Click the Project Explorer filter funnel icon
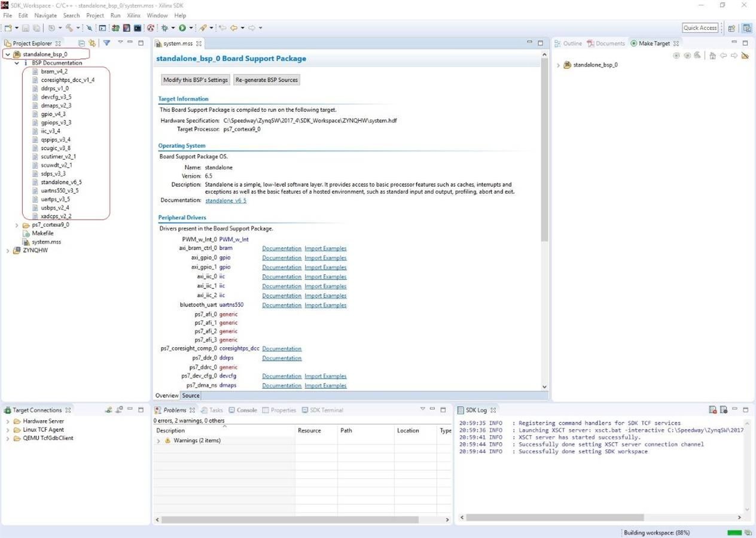The width and height of the screenshot is (756, 538). [x=106, y=43]
